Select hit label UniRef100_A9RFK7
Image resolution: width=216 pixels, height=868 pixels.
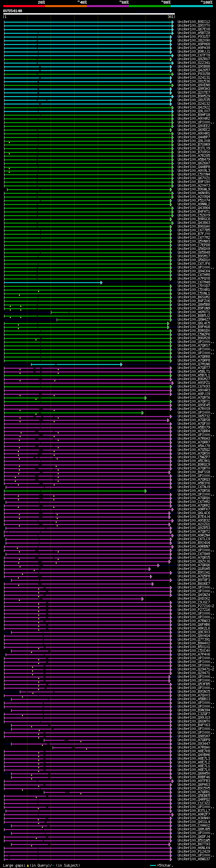pyautogui.click(x=194, y=509)
